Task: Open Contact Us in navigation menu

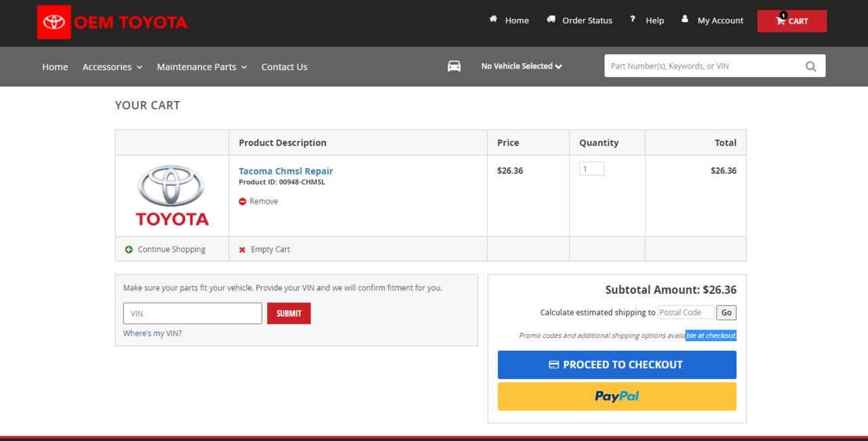Action: (284, 66)
